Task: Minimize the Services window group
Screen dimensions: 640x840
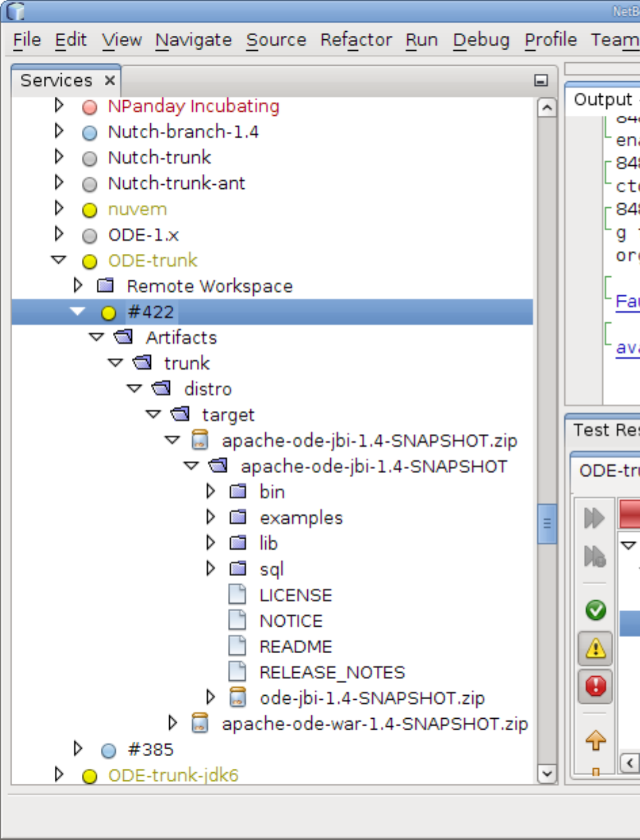Action: point(541,81)
